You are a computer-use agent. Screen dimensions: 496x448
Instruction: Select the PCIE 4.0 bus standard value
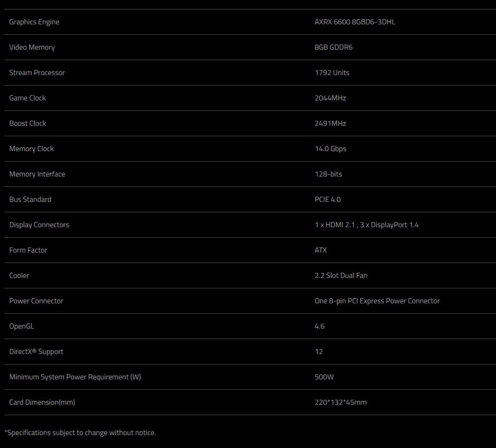328,199
